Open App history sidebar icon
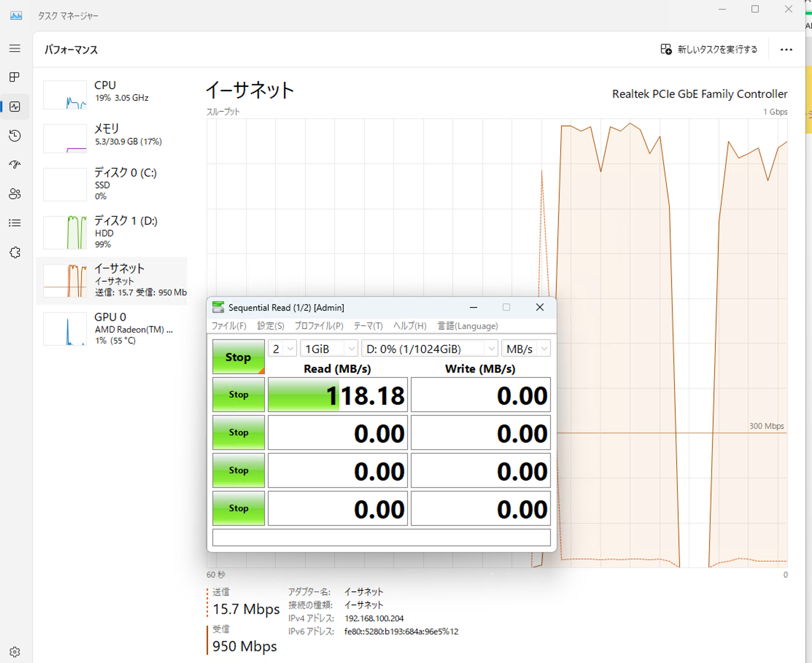The width and height of the screenshot is (812, 663). pos(15,136)
